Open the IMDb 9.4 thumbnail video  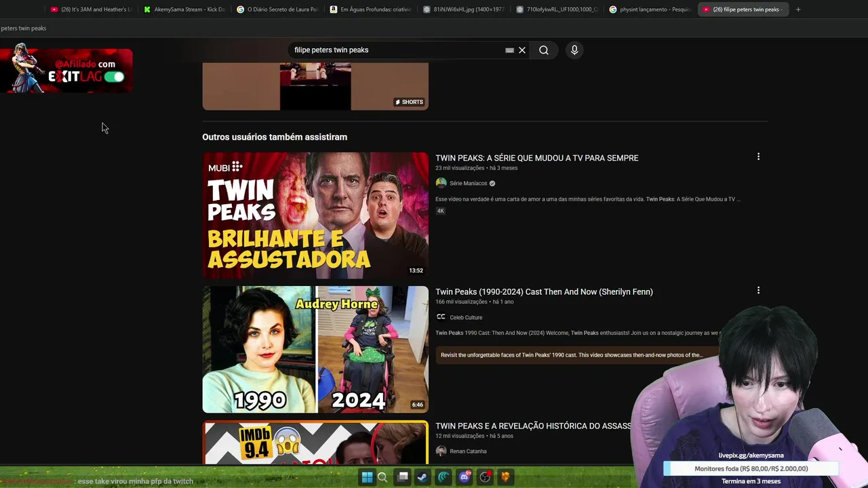coord(315,443)
